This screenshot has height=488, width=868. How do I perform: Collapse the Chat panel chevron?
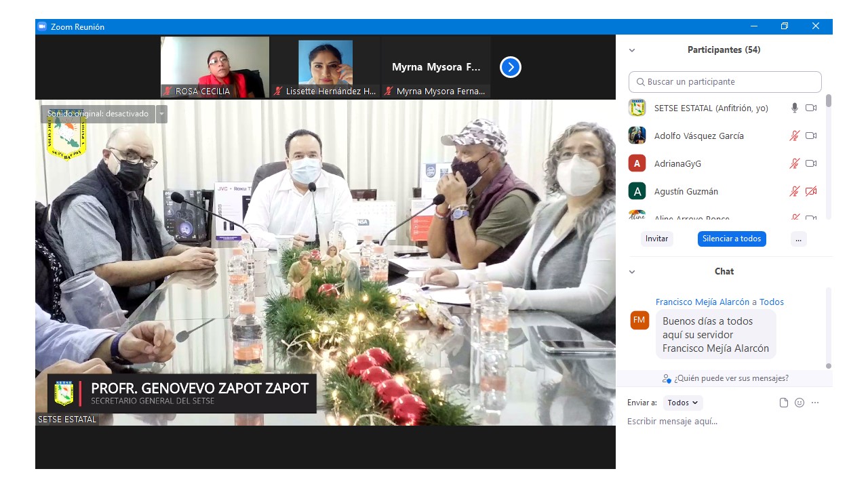(632, 272)
